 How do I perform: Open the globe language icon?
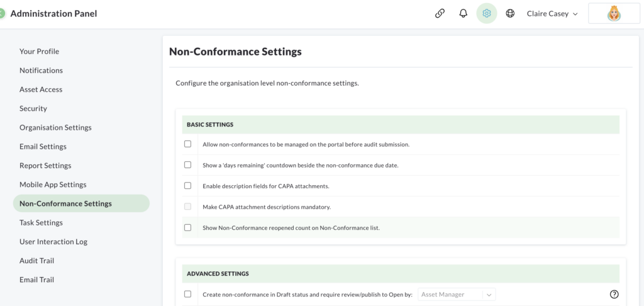(x=509, y=14)
